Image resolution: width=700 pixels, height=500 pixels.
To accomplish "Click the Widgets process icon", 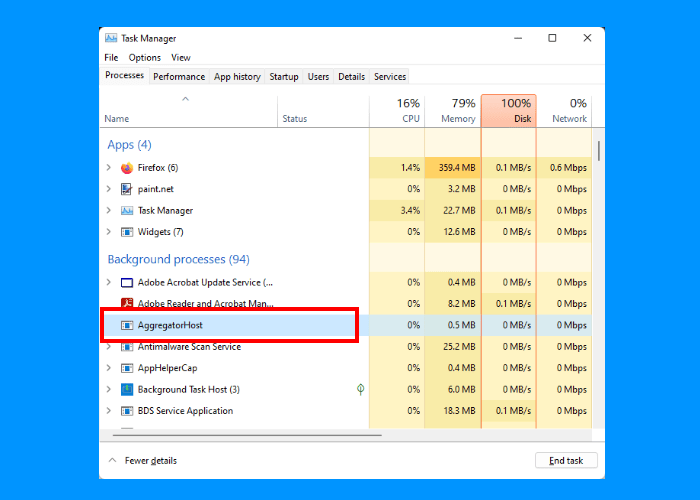I will (x=127, y=232).
